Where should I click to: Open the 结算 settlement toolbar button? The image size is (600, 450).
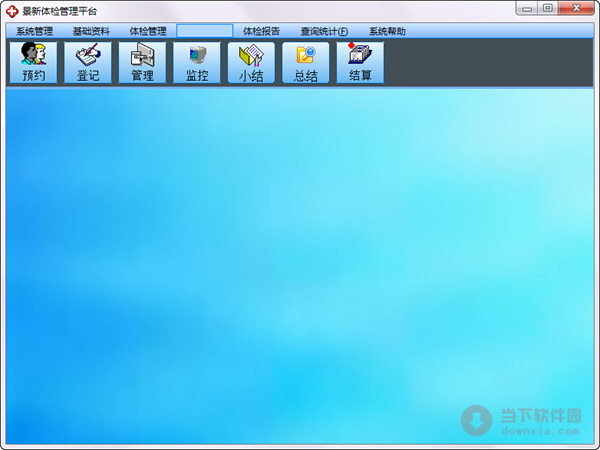pos(360,62)
